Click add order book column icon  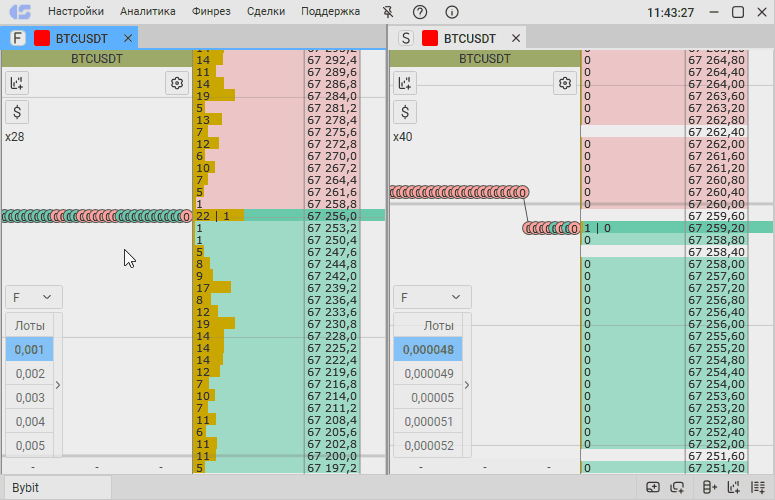(710, 488)
